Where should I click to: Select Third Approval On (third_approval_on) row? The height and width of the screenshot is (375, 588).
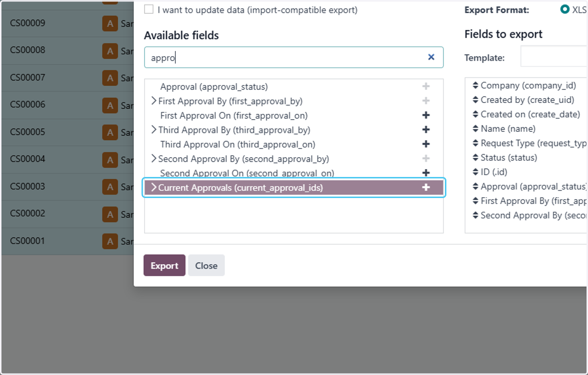pyautogui.click(x=294, y=145)
